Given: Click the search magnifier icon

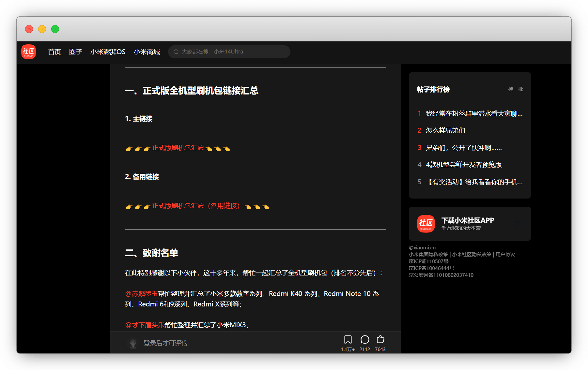Looking at the screenshot, I should pyautogui.click(x=176, y=52).
